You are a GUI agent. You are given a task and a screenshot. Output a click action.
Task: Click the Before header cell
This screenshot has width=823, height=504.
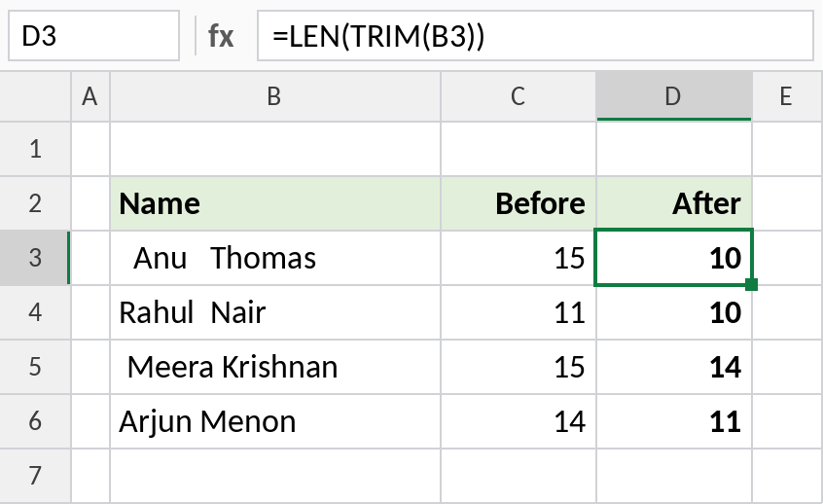tap(519, 203)
